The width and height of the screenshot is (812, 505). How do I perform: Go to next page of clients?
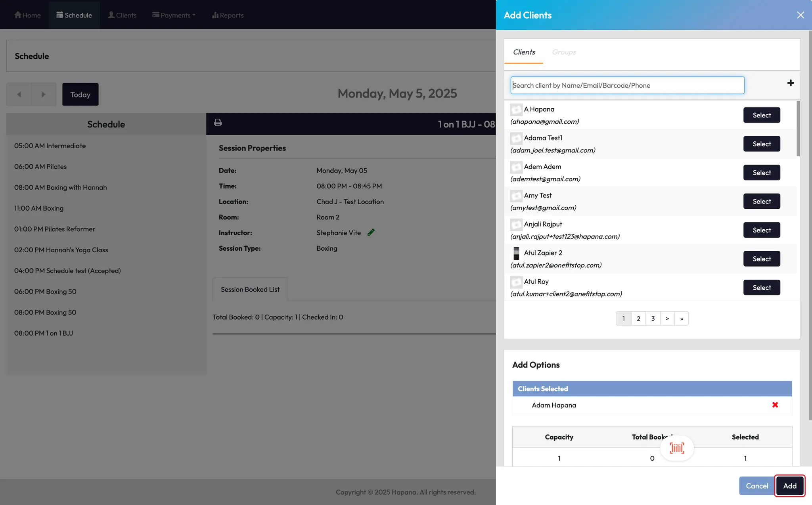[x=667, y=319]
